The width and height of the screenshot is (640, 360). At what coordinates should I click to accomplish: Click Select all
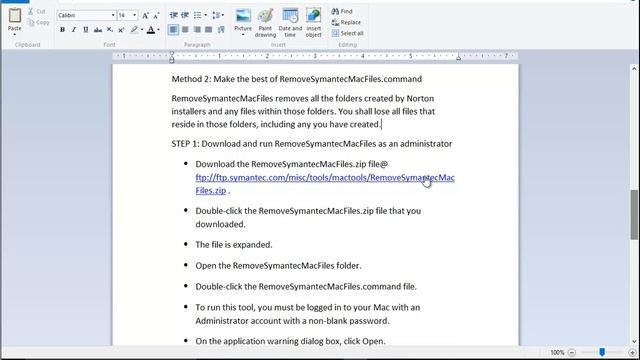[x=348, y=33]
